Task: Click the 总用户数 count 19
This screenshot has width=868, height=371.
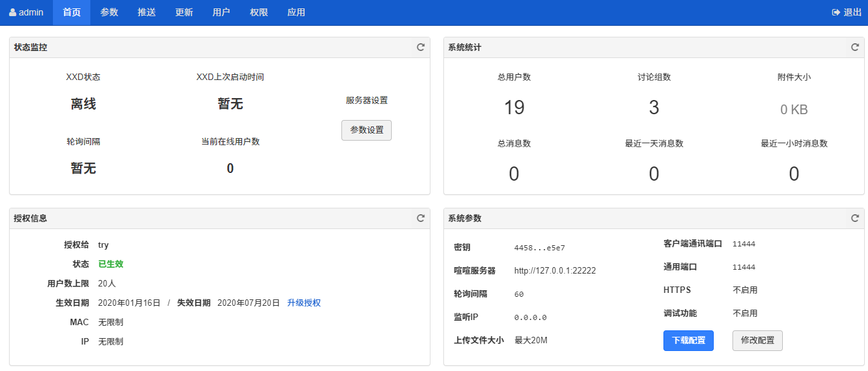Action: click(514, 107)
